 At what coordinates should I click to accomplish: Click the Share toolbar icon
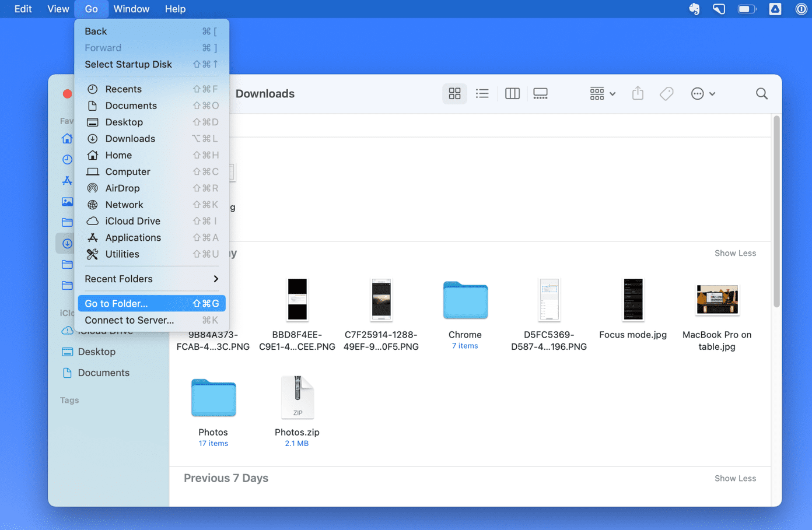638,93
